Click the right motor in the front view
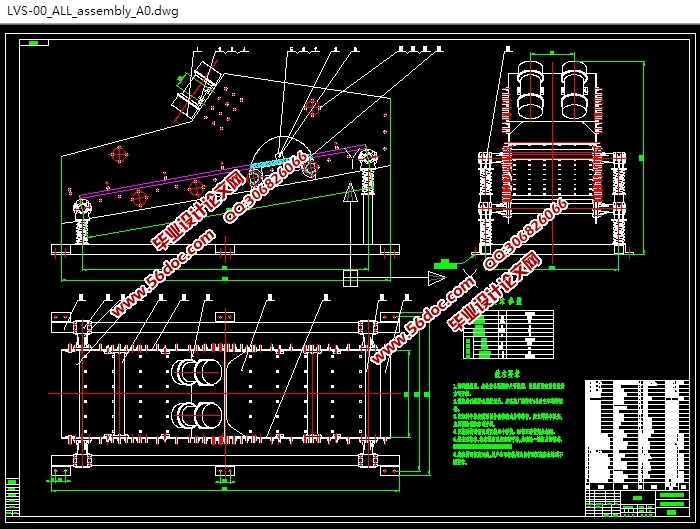This screenshot has width=700, height=529. coord(574,89)
